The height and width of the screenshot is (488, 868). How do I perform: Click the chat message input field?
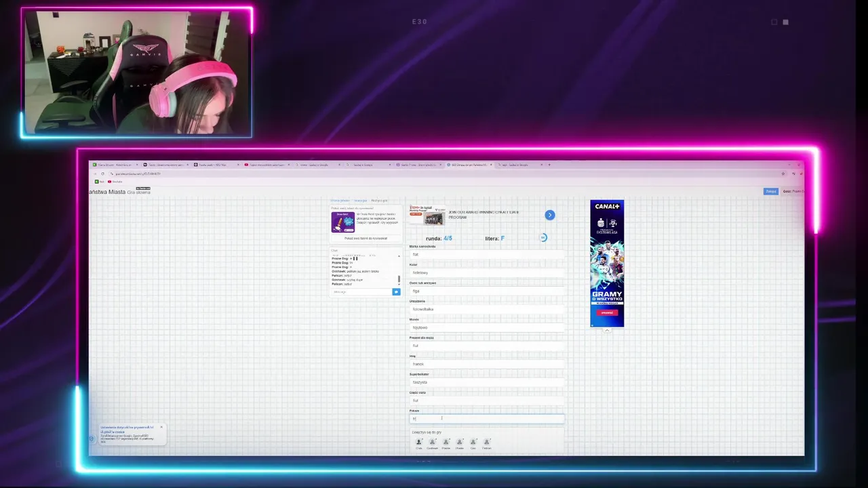[361, 291]
